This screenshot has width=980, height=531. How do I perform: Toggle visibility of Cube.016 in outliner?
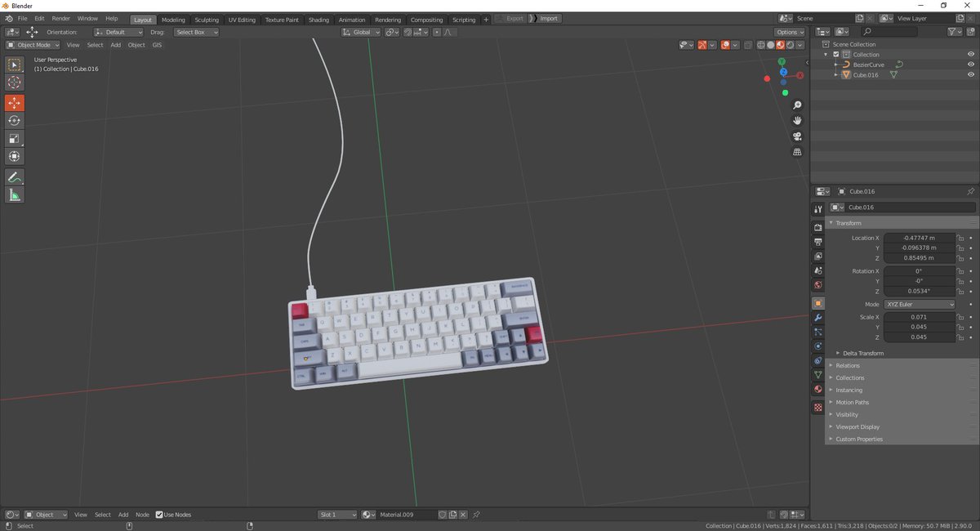[971, 74]
